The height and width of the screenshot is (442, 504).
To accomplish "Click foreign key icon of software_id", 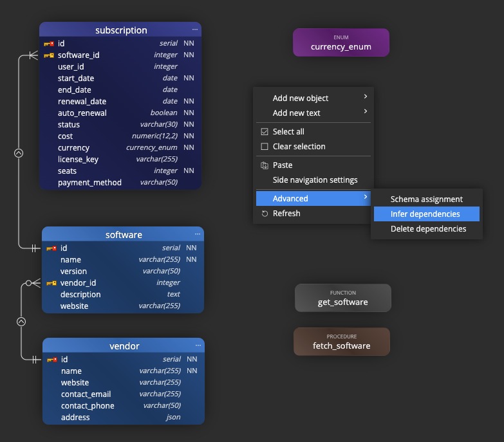I will pyautogui.click(x=49, y=55).
